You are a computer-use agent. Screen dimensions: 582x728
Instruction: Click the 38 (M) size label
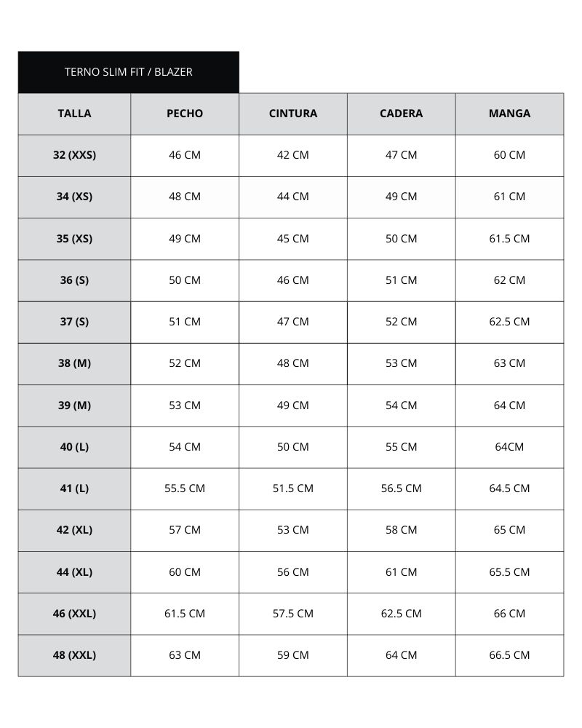(74, 363)
